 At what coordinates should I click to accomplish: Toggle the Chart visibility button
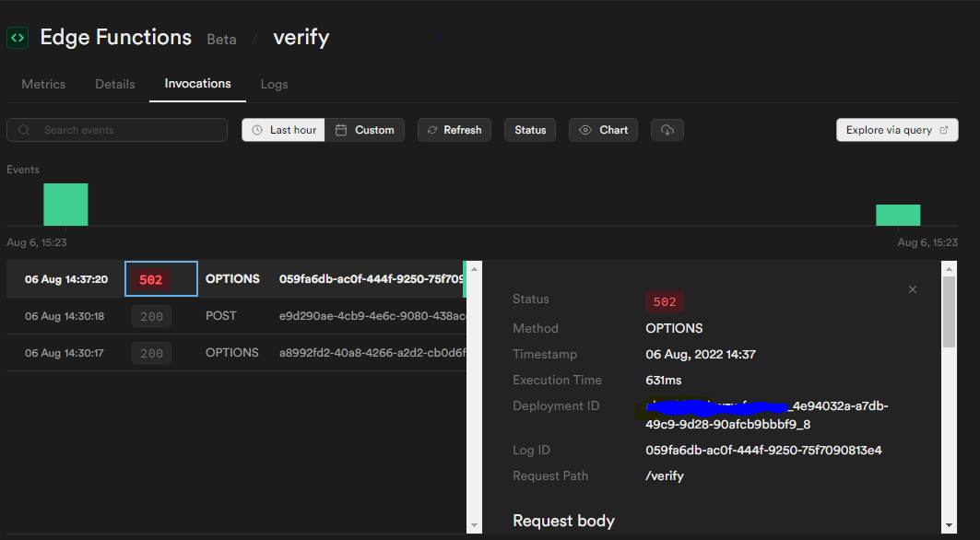(603, 130)
